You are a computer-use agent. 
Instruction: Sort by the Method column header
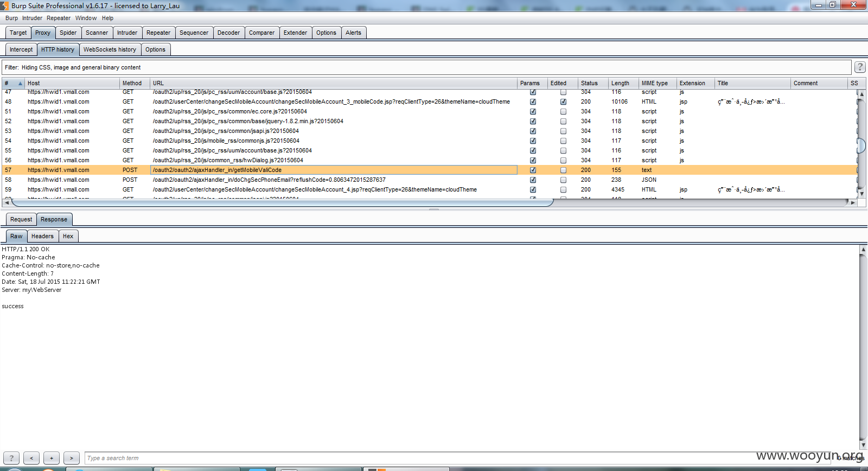135,83
